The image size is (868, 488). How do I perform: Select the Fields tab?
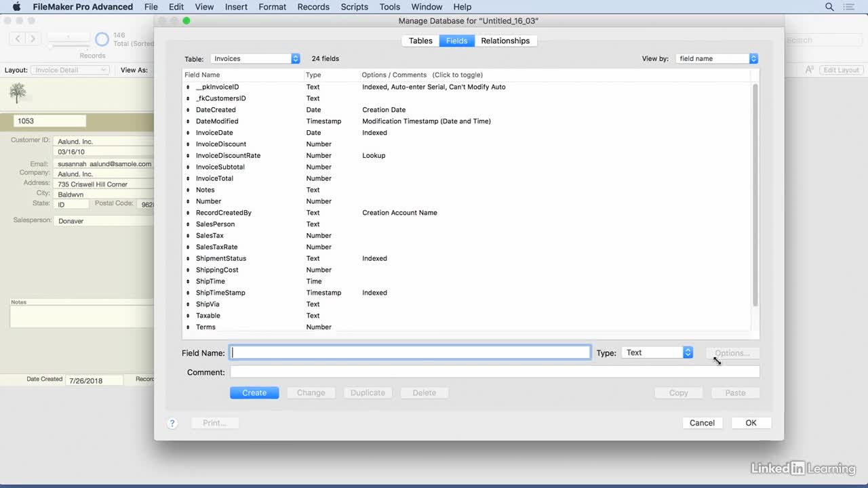tap(456, 41)
